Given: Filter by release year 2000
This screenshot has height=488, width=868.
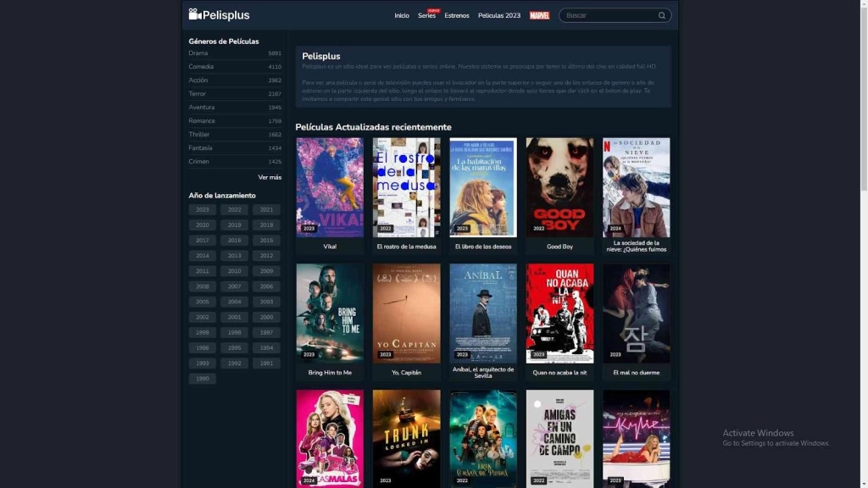Looking at the screenshot, I should coord(266,317).
